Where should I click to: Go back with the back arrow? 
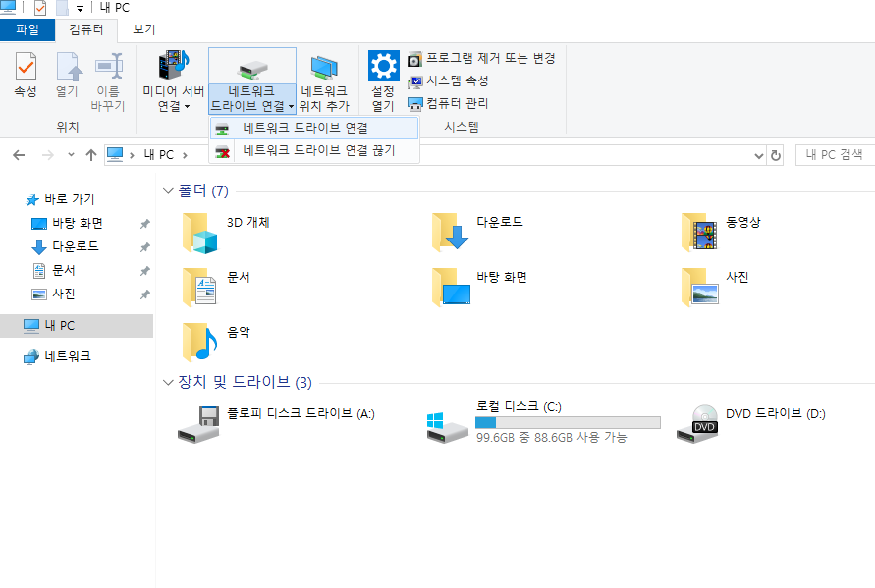[19, 155]
